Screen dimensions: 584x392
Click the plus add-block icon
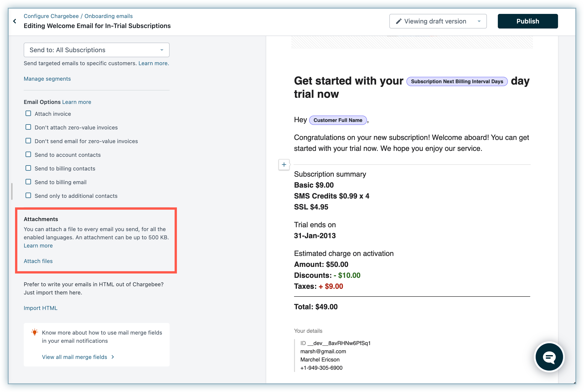pos(284,165)
